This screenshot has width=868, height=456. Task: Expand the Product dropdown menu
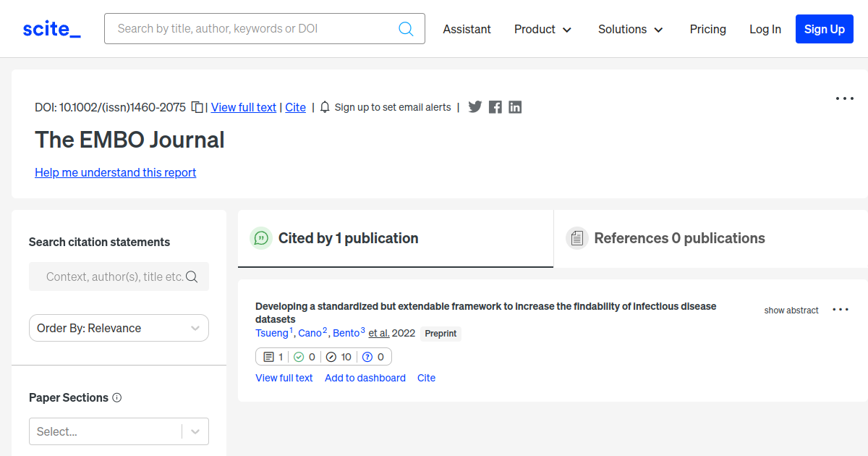[x=542, y=29]
